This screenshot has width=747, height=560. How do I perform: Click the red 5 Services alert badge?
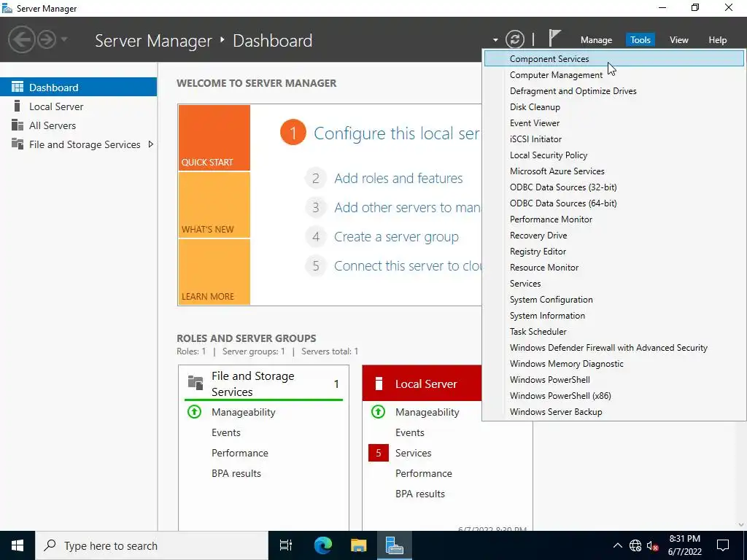(x=379, y=453)
